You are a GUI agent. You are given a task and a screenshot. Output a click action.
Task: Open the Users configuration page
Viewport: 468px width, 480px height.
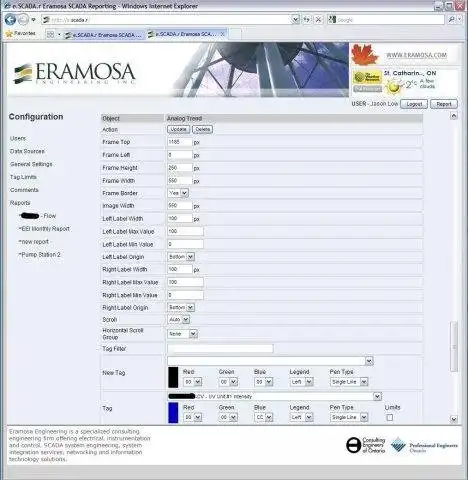pos(18,138)
